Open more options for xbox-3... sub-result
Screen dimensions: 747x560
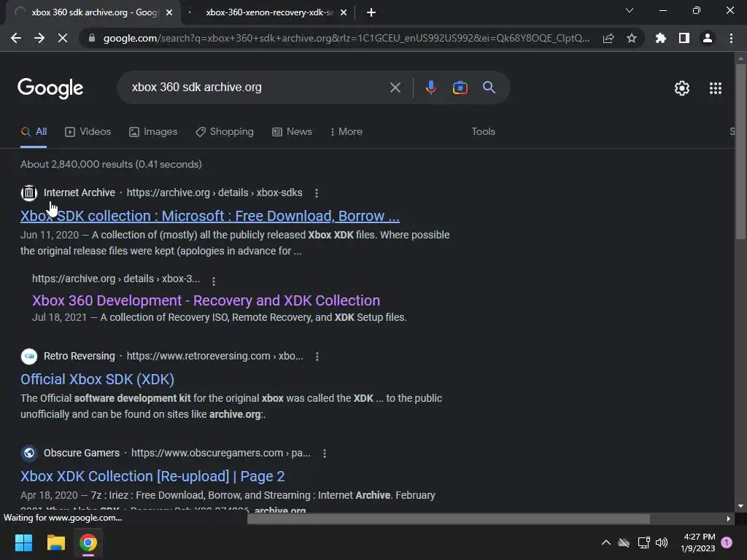pos(214,281)
